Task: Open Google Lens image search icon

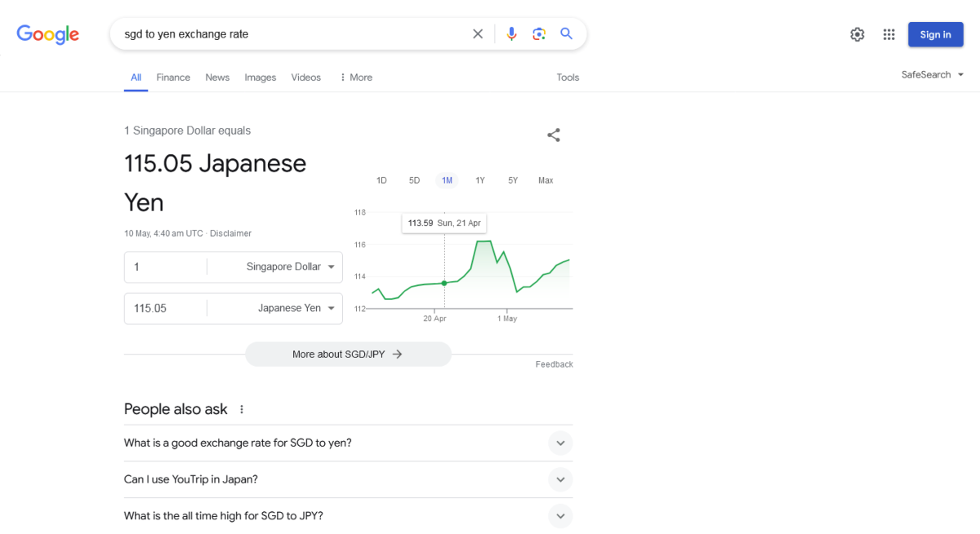Action: click(539, 34)
